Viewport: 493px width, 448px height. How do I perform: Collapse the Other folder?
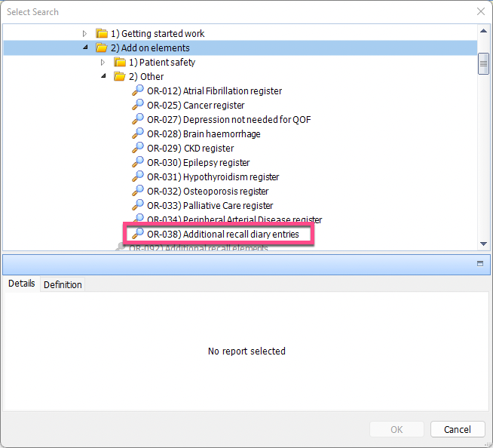click(103, 76)
